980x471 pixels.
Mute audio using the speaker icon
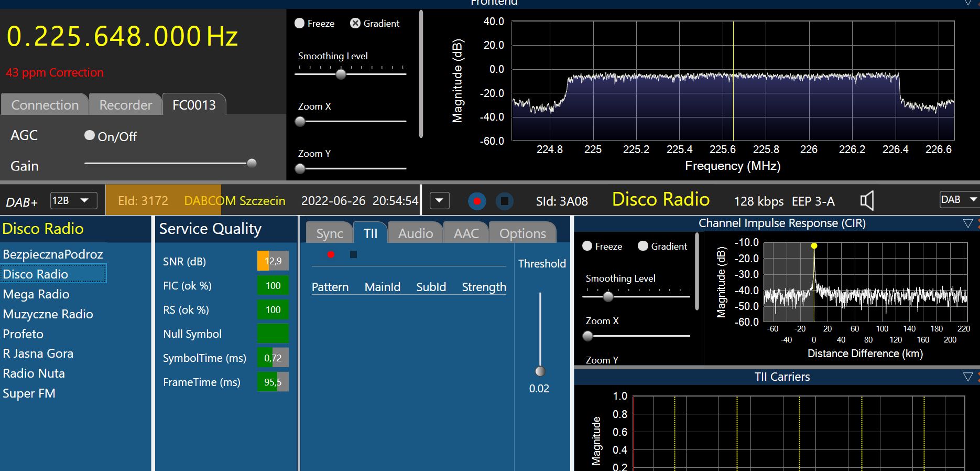point(867,201)
